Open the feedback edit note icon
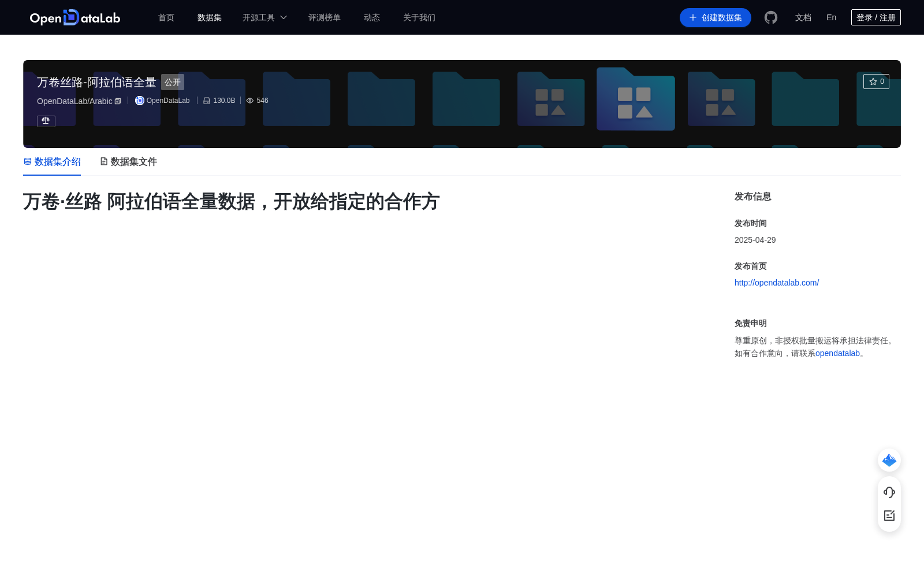The width and height of the screenshot is (924, 578). pos(889,516)
